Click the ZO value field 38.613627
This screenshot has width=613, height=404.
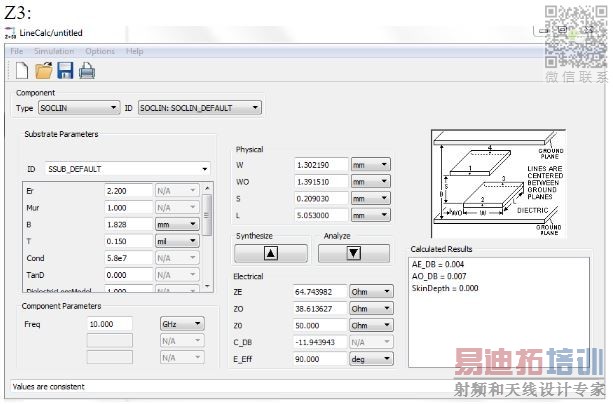click(x=320, y=309)
